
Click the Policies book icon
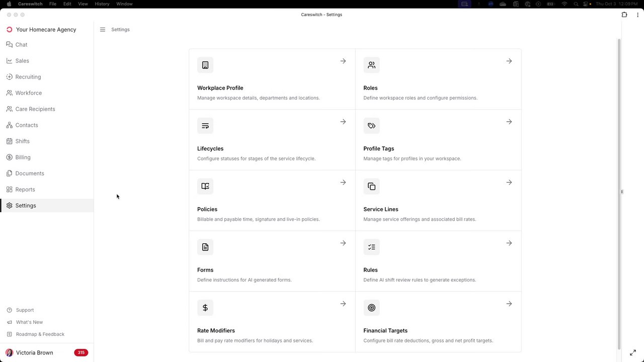coord(205,187)
